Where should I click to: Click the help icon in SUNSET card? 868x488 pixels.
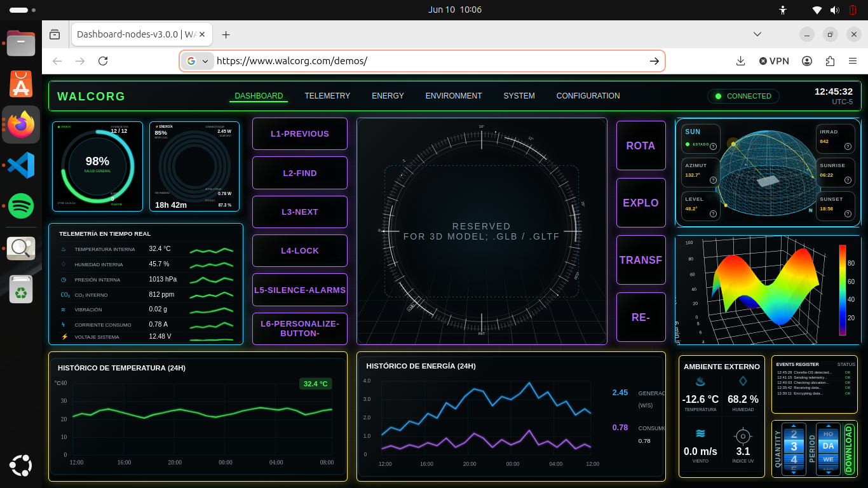[848, 214]
